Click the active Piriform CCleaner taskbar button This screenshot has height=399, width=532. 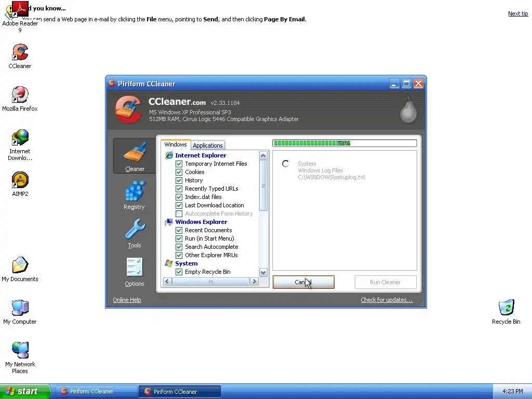tap(179, 392)
